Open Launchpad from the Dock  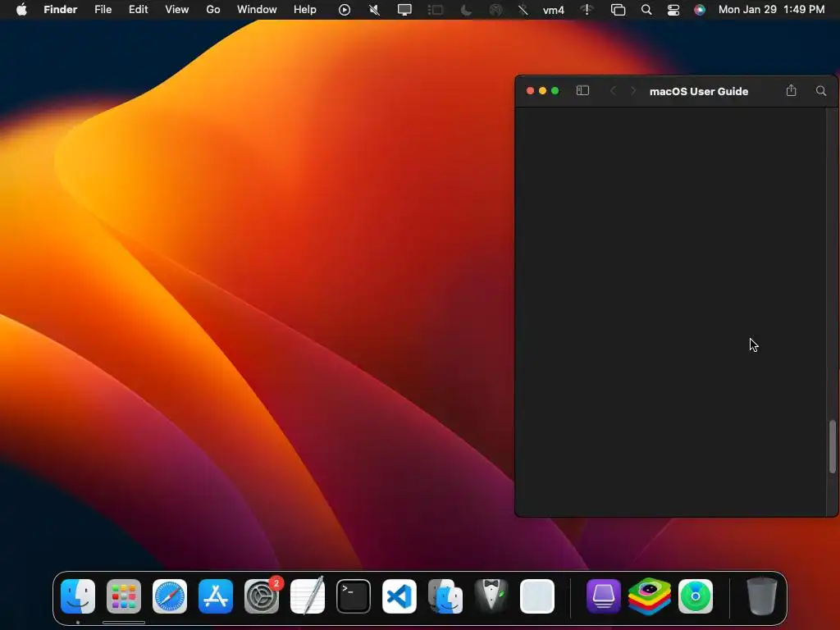pyautogui.click(x=124, y=596)
